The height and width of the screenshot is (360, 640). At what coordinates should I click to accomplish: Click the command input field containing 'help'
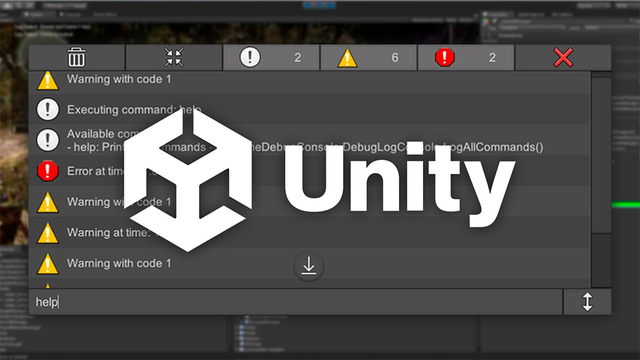click(296, 302)
